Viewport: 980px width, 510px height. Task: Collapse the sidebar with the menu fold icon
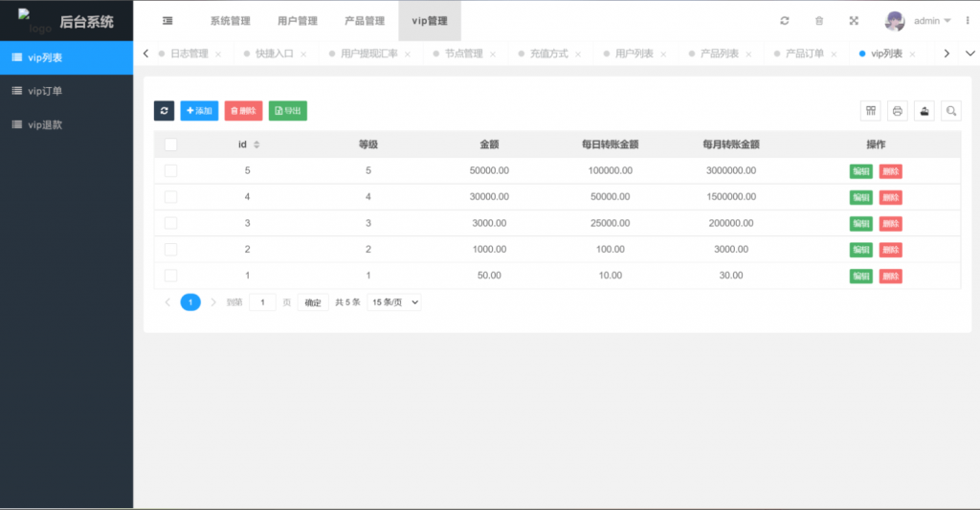[x=167, y=20]
